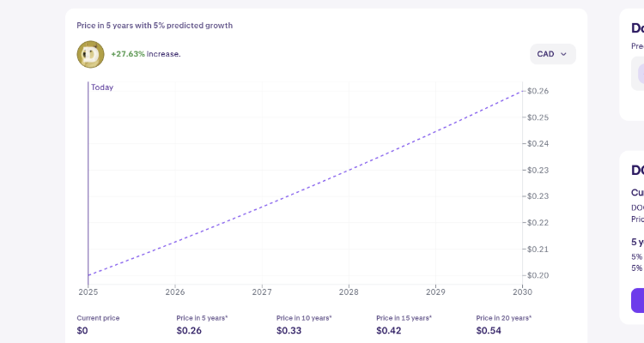Image resolution: width=644 pixels, height=343 pixels.
Task: Select the Price in 15 years value
Action: 389,330
